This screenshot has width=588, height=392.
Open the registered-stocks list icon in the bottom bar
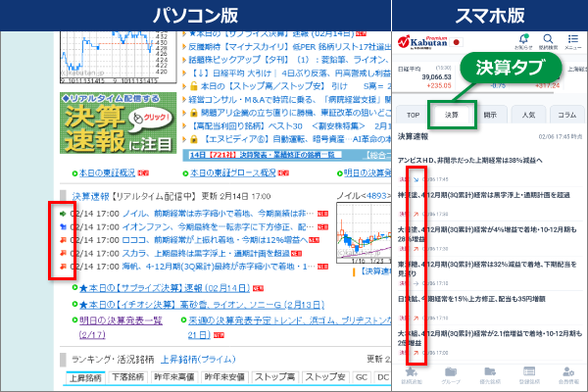[529, 371]
